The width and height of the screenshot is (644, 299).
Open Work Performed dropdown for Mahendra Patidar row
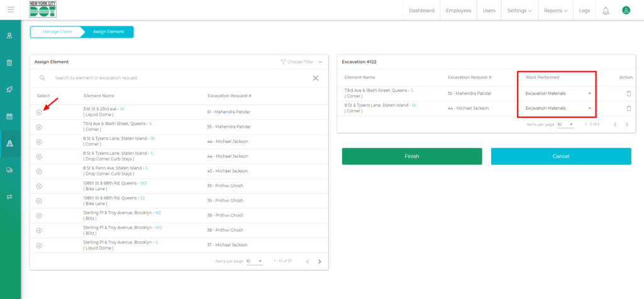point(558,93)
